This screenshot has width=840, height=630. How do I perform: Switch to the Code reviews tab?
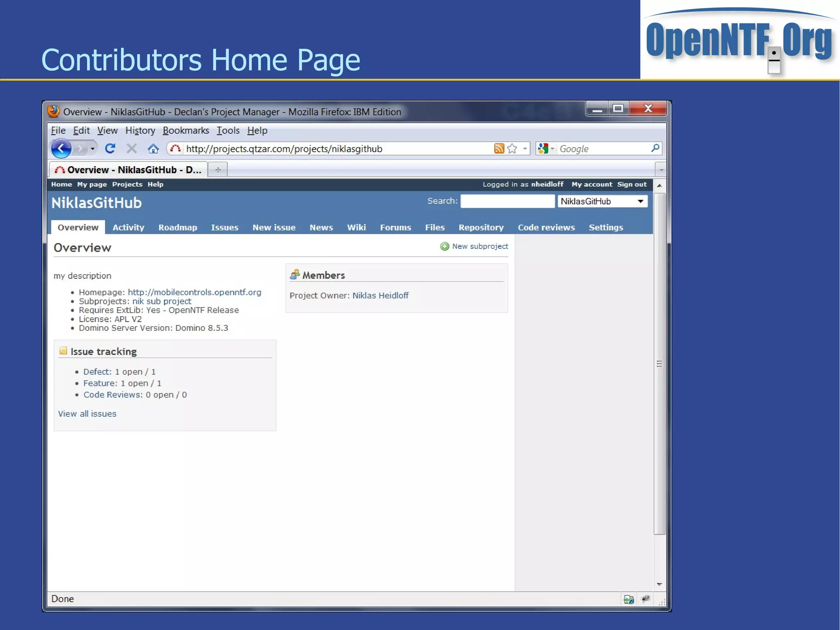point(546,227)
